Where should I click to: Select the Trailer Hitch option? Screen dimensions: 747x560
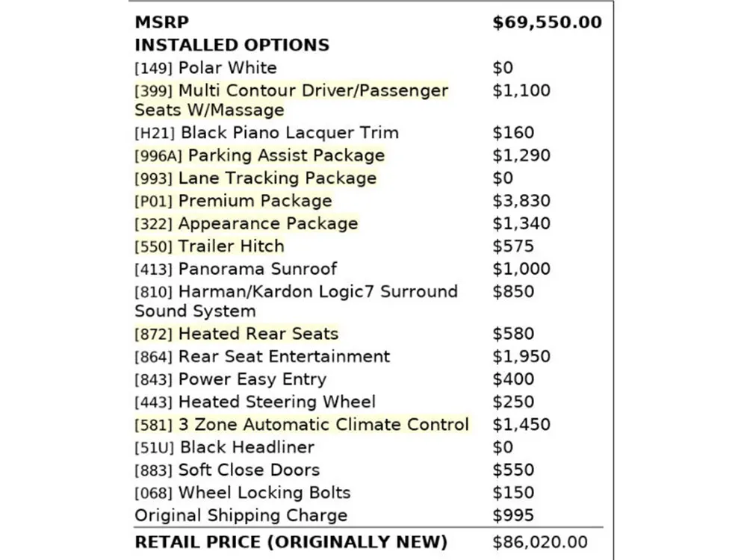209,246
